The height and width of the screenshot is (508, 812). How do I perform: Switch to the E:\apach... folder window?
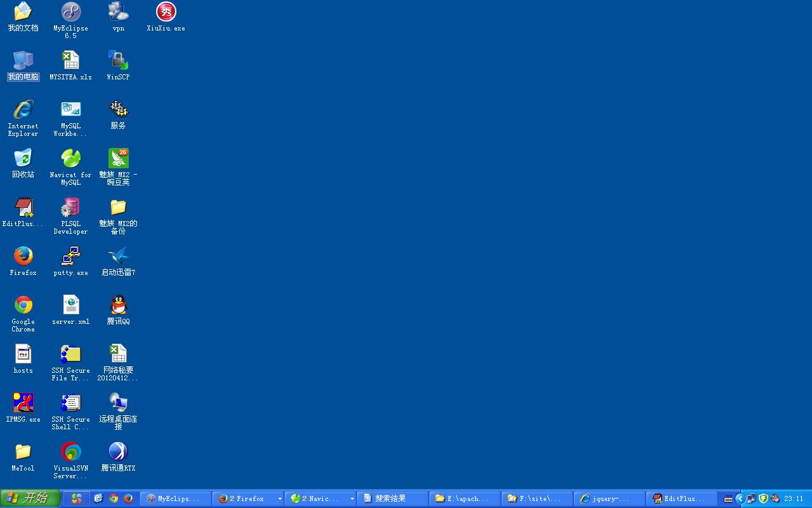pyautogui.click(x=464, y=498)
